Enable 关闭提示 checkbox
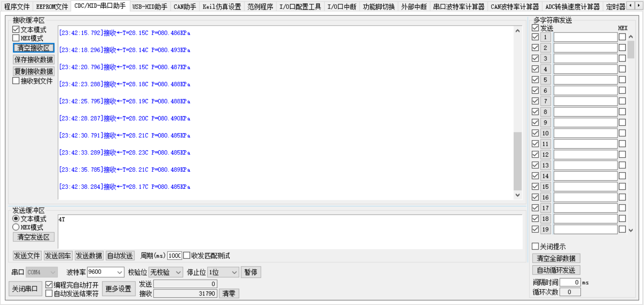The width and height of the screenshot is (644, 305). (x=549, y=246)
